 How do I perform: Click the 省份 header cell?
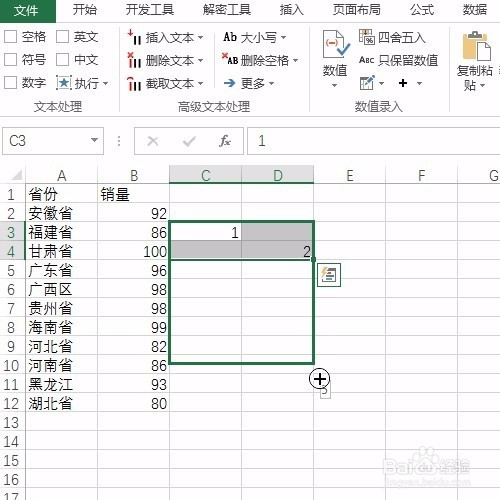(x=61, y=194)
